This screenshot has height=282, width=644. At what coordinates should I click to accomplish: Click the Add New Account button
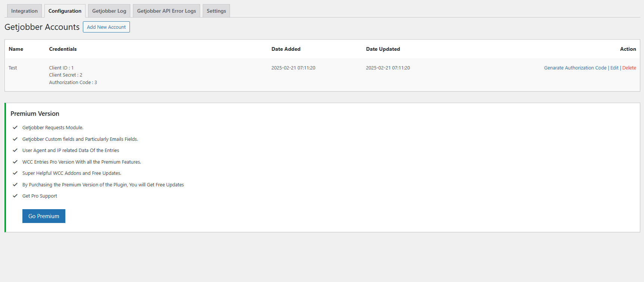(106, 27)
